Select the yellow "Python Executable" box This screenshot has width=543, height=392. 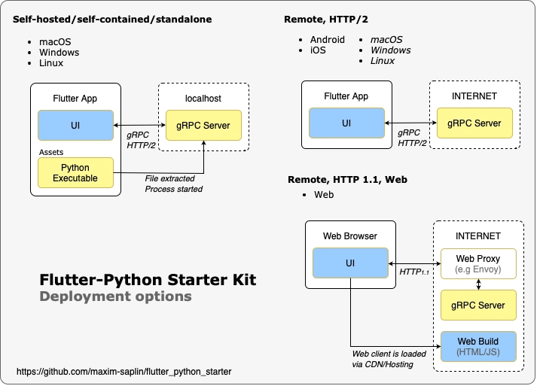coord(75,173)
